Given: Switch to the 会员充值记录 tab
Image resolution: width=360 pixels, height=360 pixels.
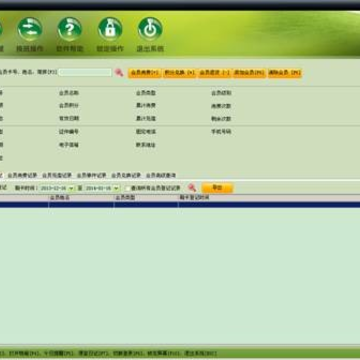Looking at the screenshot, I should click(57, 175).
